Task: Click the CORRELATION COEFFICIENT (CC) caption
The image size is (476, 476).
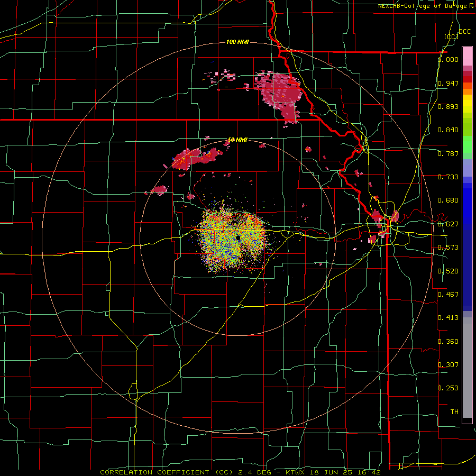Action: click(x=167, y=472)
